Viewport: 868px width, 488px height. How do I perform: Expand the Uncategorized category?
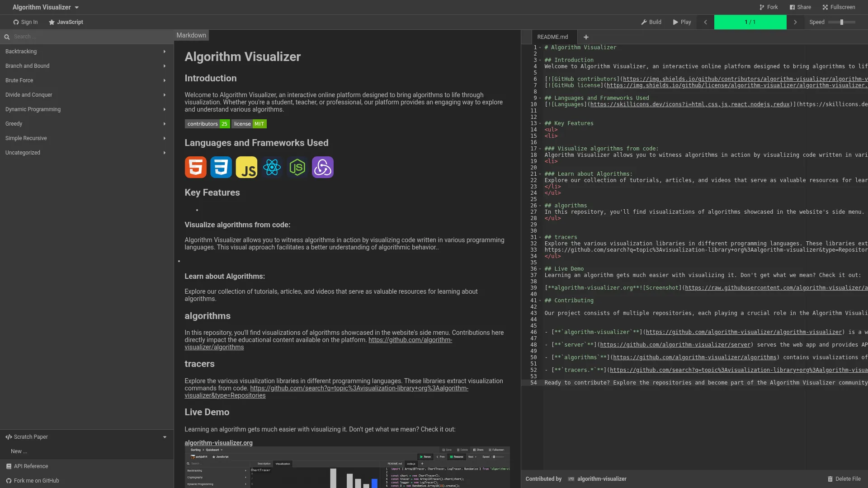click(x=87, y=153)
